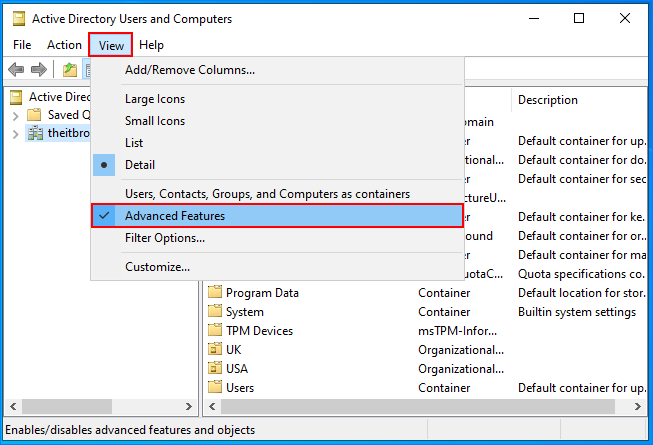Click the TPM Devices folder icon

pyautogui.click(x=215, y=330)
